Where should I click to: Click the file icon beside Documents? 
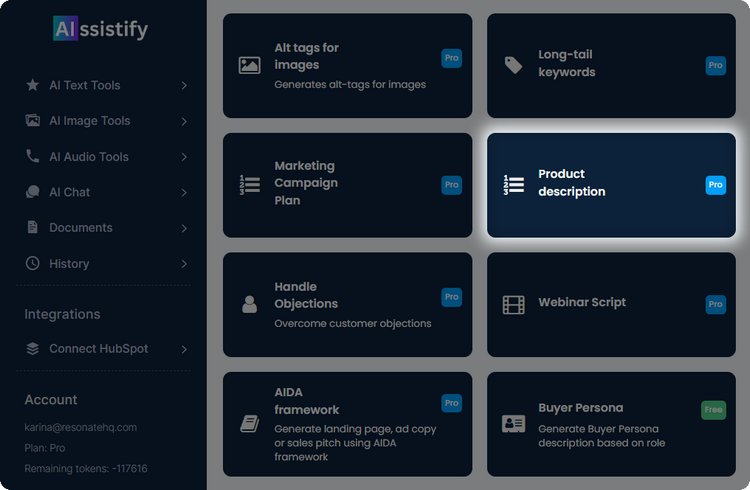pos(33,228)
